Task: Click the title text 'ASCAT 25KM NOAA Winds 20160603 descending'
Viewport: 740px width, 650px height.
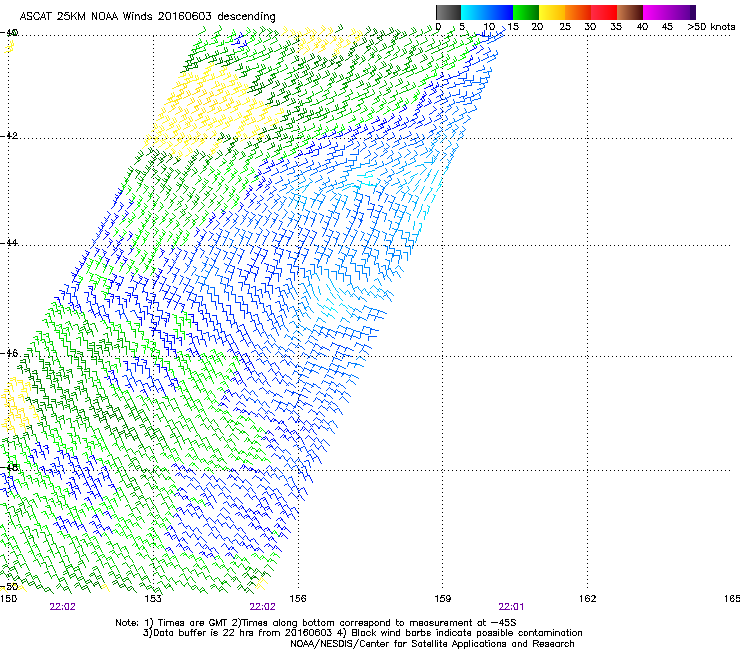Action: 147,17
